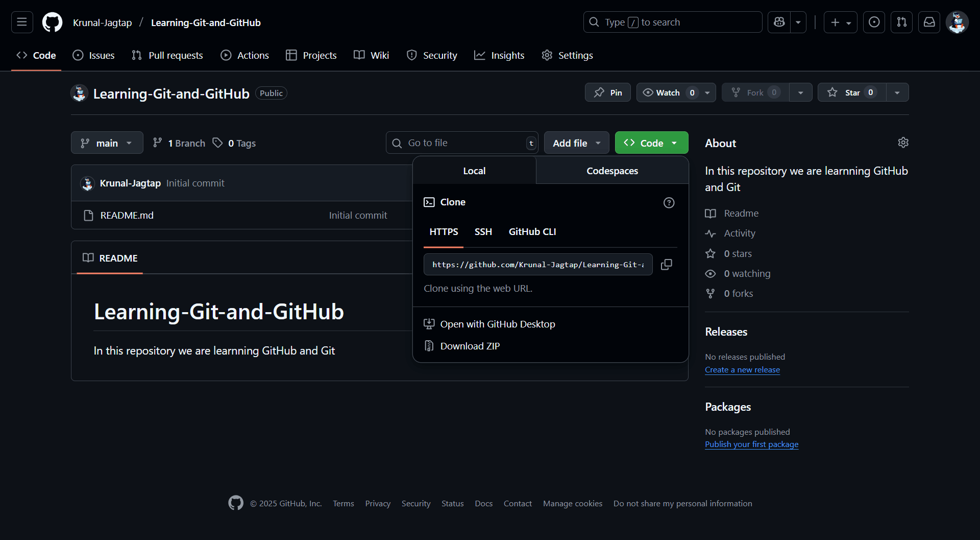Open the global issues icon in header
Viewport: 980px width, 540px height.
(x=874, y=22)
